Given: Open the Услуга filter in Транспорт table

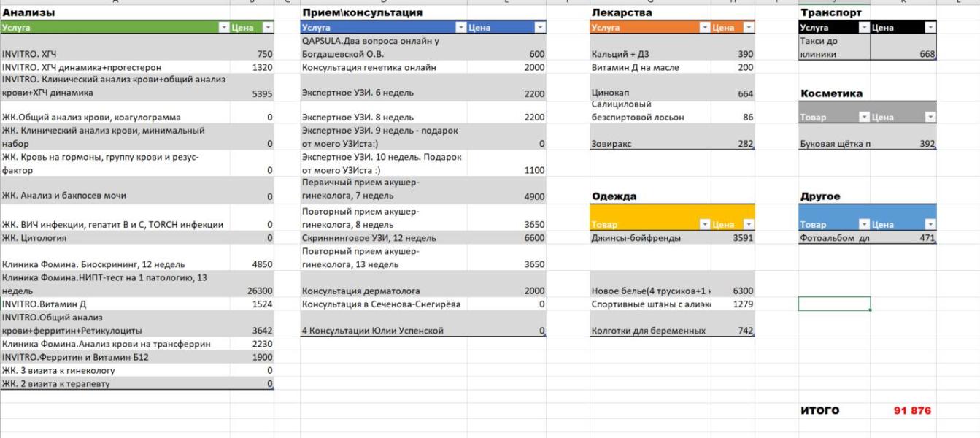Looking at the screenshot, I should 863,28.
